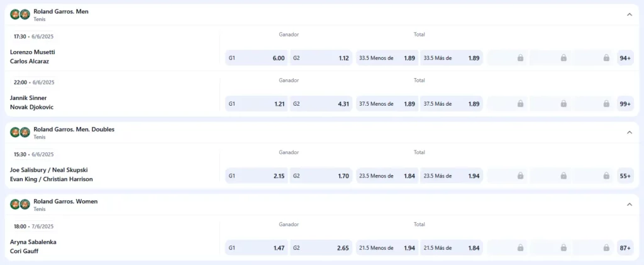The width and height of the screenshot is (644, 265).
Task: Click the Roland Garros logo beside Men title
Action: (19, 14)
